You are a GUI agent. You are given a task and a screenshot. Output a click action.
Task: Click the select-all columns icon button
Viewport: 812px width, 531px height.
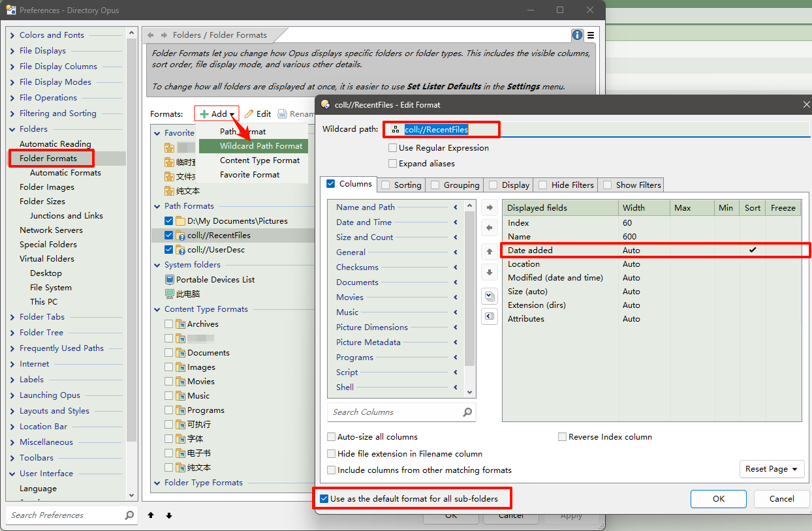pos(489,296)
